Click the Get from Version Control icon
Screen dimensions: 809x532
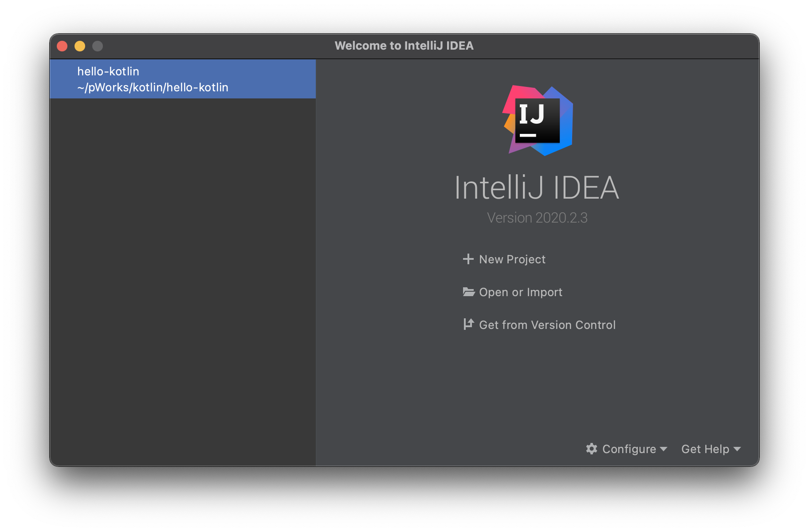[x=468, y=324]
